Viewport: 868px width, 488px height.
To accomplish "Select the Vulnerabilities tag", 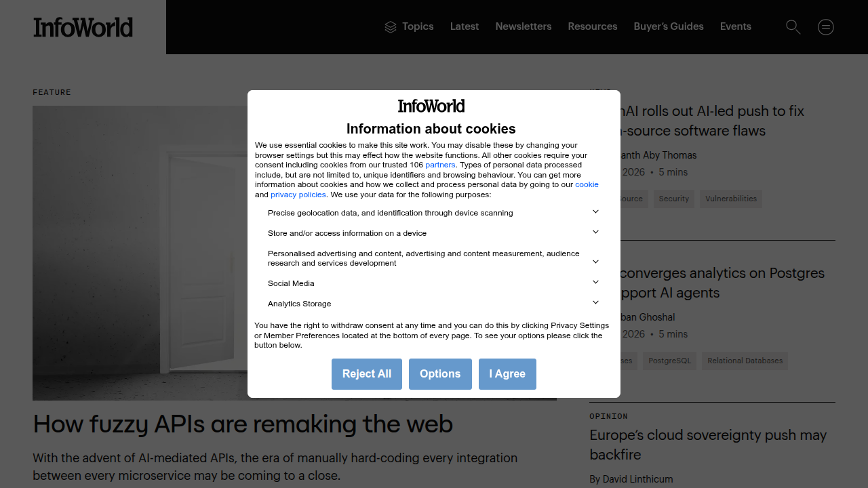I will tap(731, 199).
